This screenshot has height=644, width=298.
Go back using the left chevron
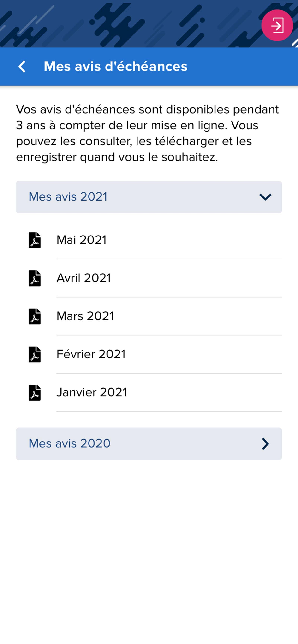click(x=22, y=67)
